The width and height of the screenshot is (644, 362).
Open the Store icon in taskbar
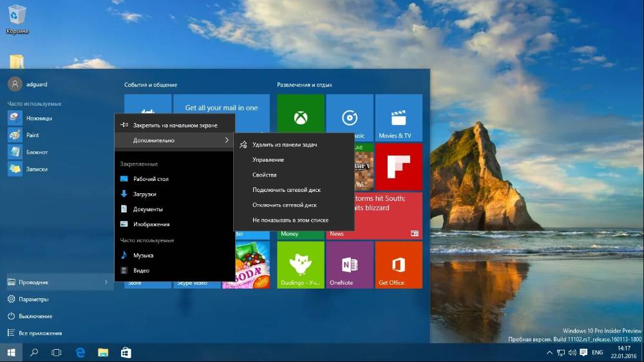tap(126, 352)
